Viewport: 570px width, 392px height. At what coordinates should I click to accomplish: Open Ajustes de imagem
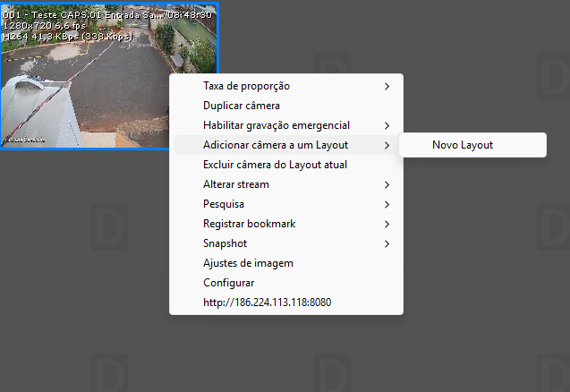pyautogui.click(x=248, y=263)
